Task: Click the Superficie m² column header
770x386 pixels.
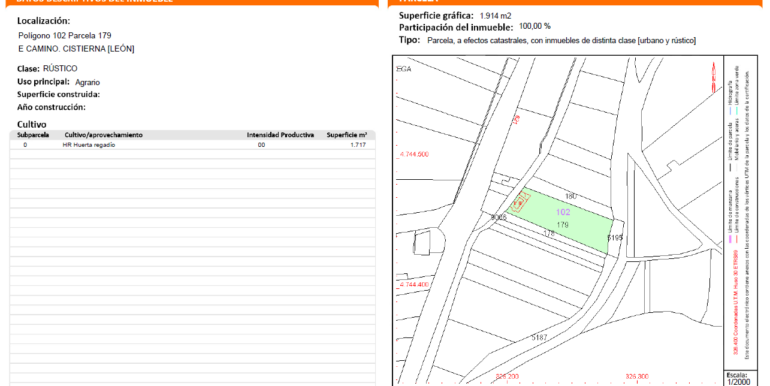Action: pos(347,135)
